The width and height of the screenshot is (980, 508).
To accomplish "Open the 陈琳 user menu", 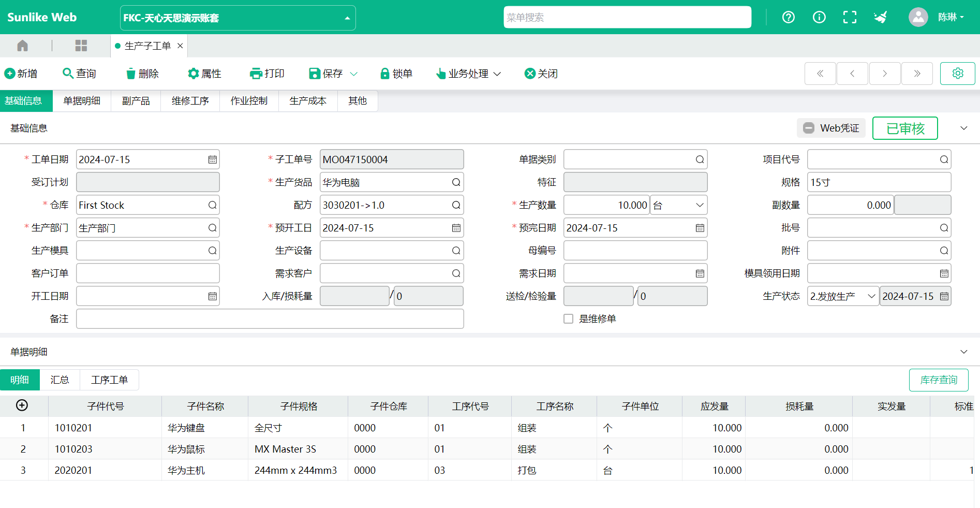I will coord(951,17).
